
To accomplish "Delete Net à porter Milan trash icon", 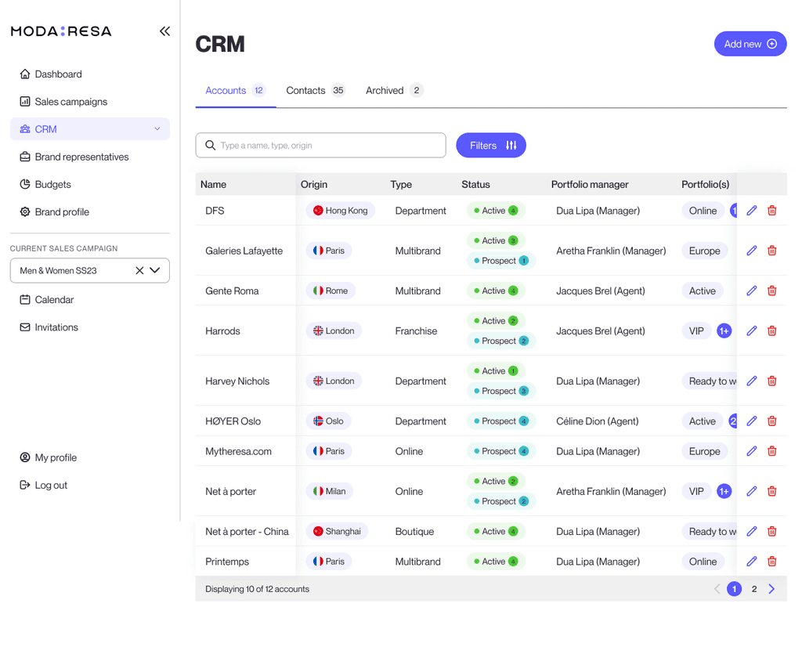I will 771,492.
